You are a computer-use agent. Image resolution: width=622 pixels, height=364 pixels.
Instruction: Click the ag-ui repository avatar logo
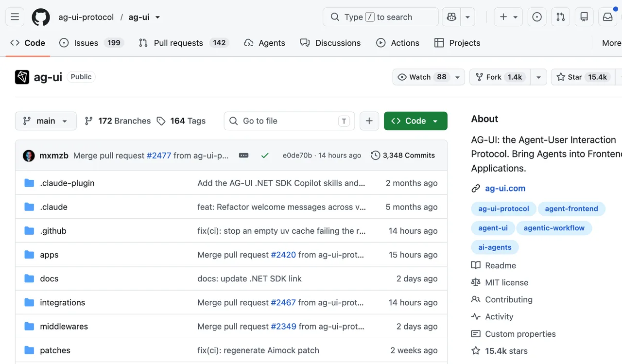click(22, 77)
